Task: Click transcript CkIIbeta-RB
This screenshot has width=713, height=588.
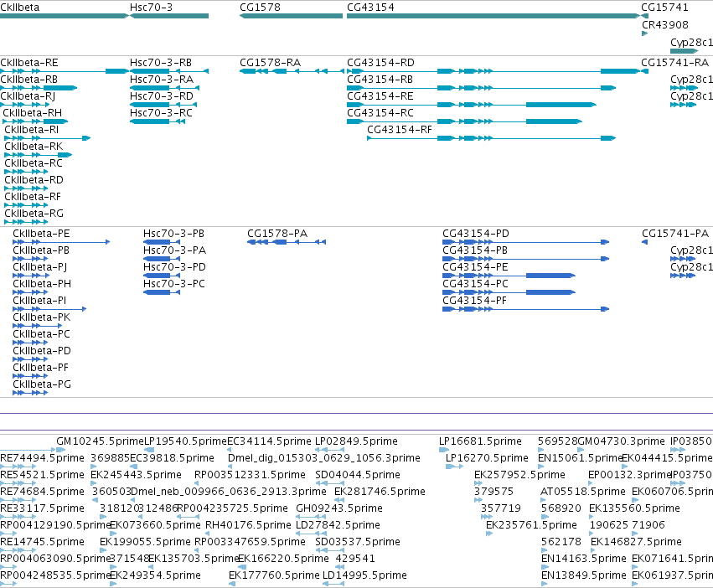Action: point(39,88)
